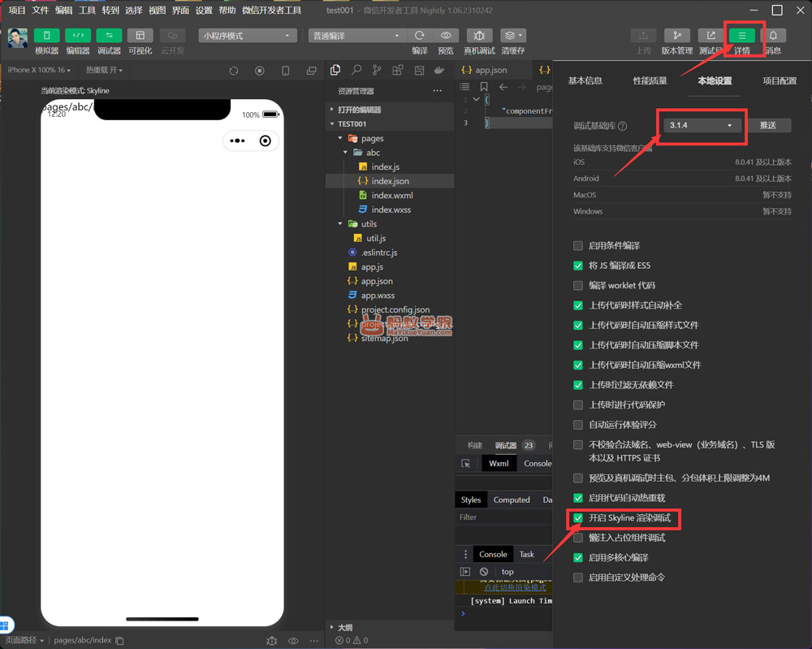Open the visualization (可视化) view
Viewport: 812px width, 649px height.
tap(140, 35)
